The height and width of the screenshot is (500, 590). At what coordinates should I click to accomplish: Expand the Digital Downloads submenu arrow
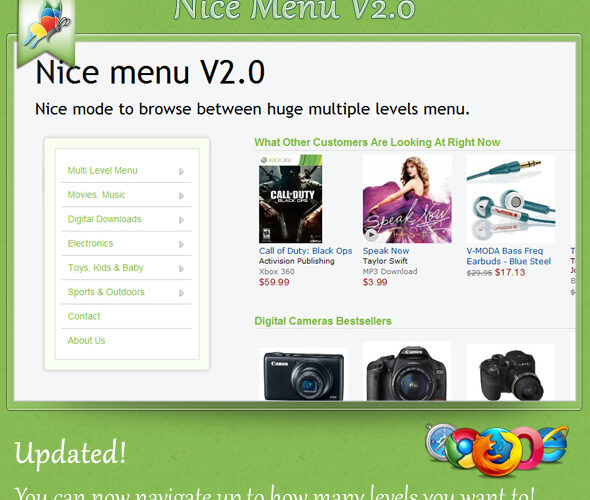181,220
